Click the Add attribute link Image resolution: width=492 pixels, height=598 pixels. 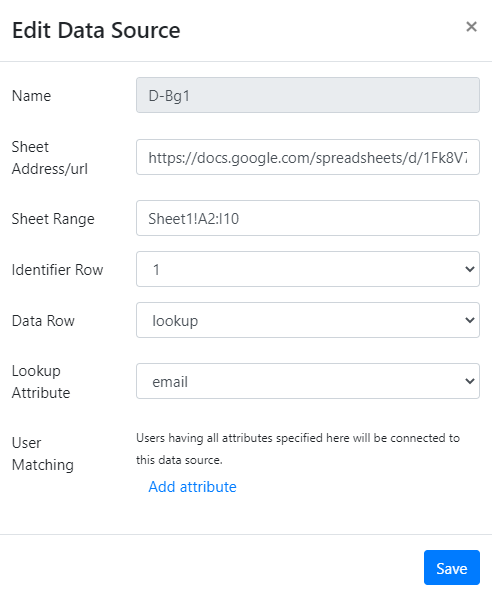pos(192,487)
